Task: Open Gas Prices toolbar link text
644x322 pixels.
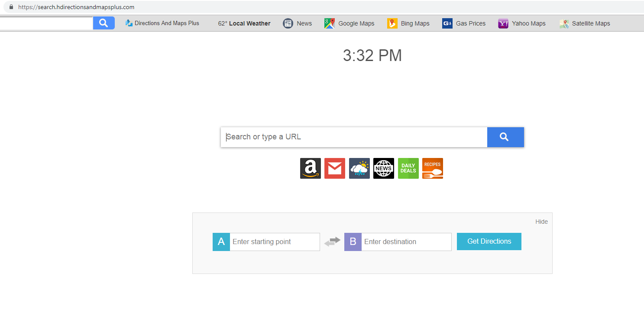Action: (471, 23)
